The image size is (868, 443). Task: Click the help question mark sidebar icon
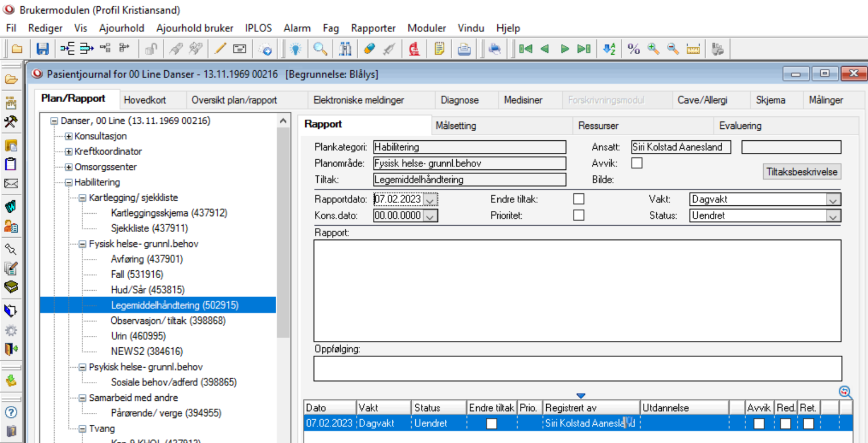click(x=11, y=412)
